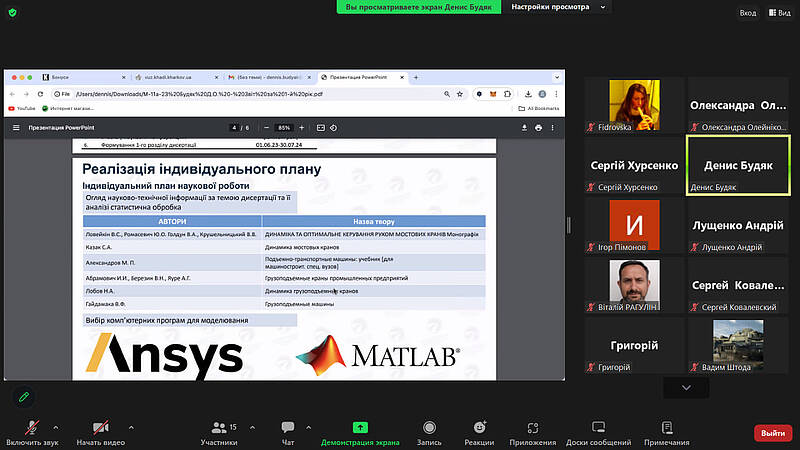Viewport: 800px width, 450px height.
Task: Open the browser three-dot menu
Action: pyautogui.click(x=556, y=94)
